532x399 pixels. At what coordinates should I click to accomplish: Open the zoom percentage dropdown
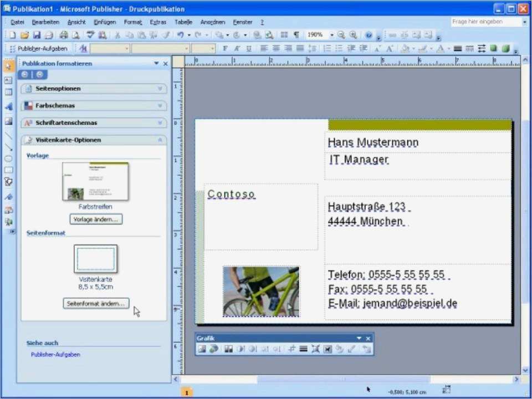(x=332, y=35)
